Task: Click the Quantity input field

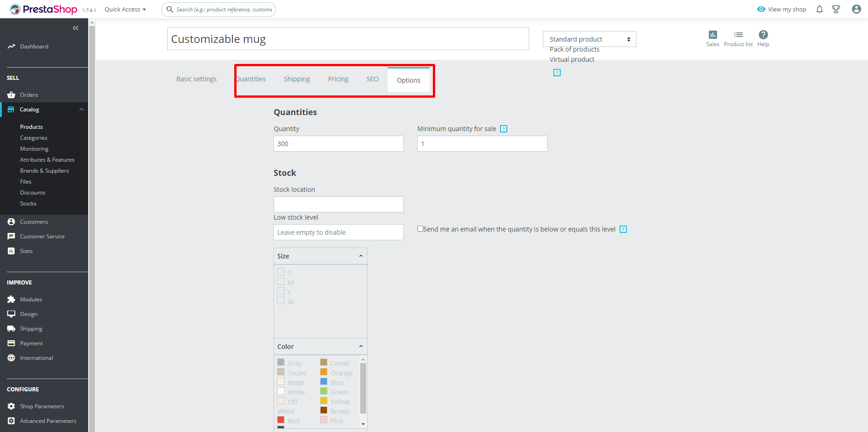Action: pyautogui.click(x=338, y=144)
